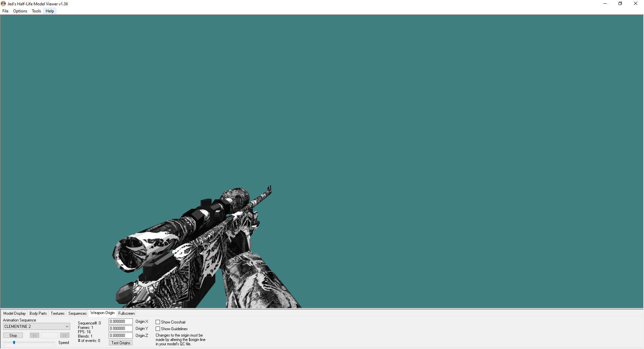Enable the Show Crosshair checkbox
Screen dimensions: 644x349
pos(158,322)
